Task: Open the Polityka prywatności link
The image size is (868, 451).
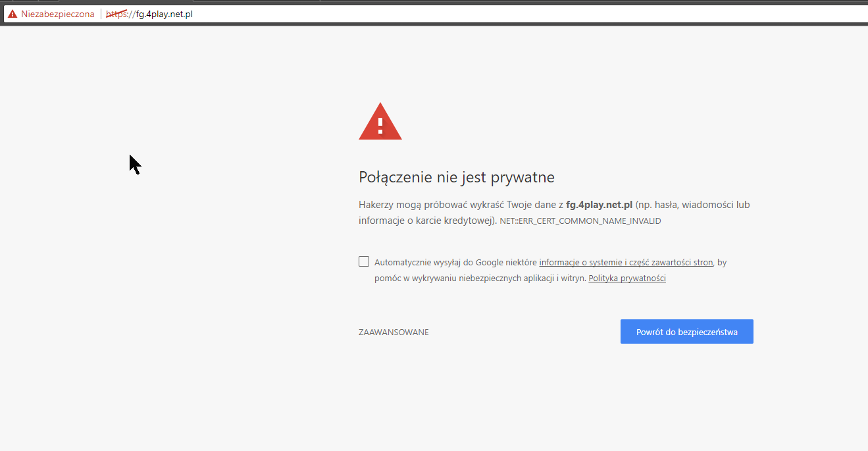Action: click(627, 279)
